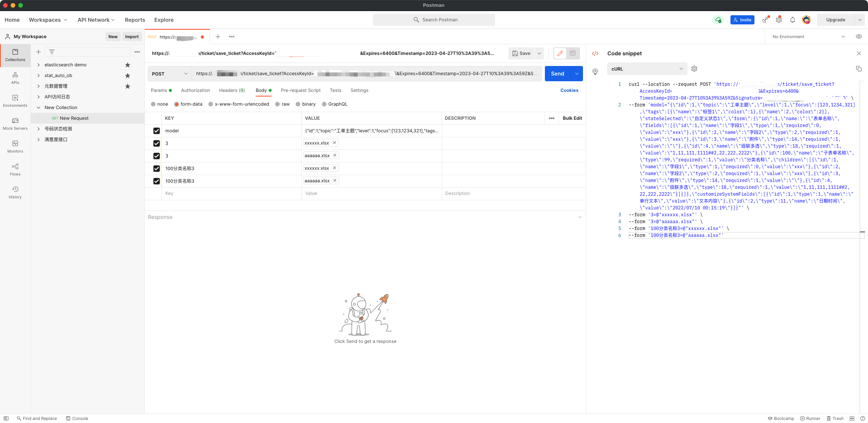868x423 pixels.
Task: Star the stat_auto_ob collection
Action: (128, 76)
